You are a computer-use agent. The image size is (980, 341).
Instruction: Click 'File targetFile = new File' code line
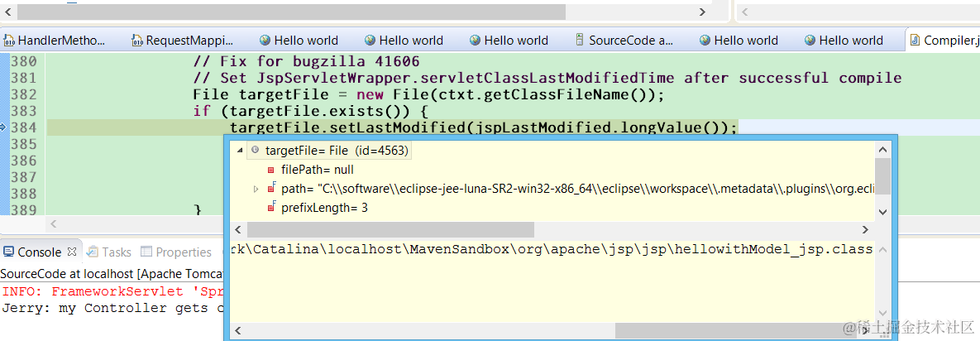428,95
